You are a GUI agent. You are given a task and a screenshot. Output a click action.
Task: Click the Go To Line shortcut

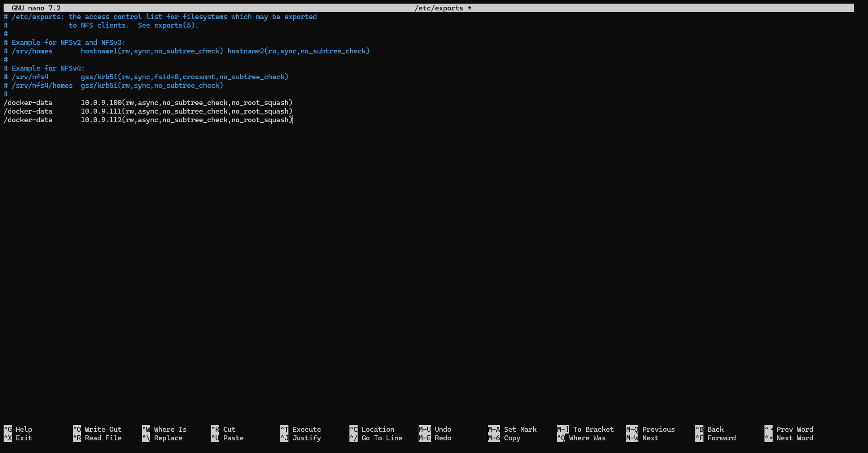click(376, 438)
